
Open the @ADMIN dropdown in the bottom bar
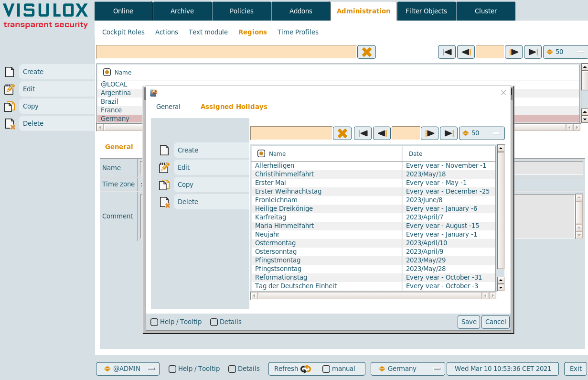[128, 369]
